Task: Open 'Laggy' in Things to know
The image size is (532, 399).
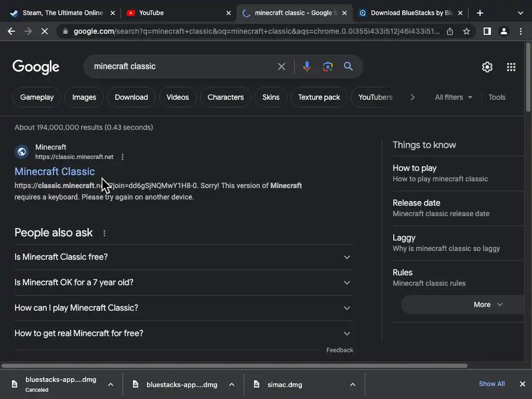Action: tap(458, 243)
